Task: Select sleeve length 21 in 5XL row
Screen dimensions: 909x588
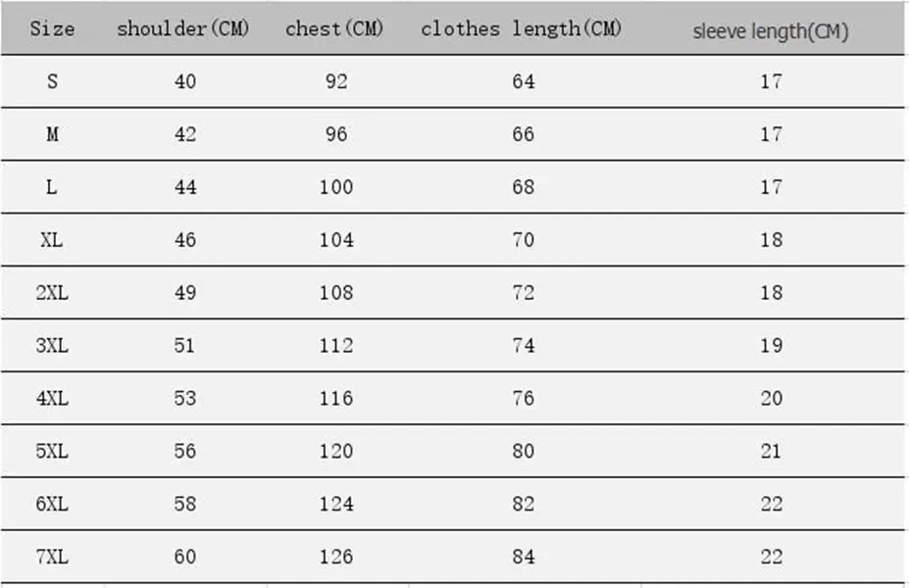Action: tap(771, 451)
